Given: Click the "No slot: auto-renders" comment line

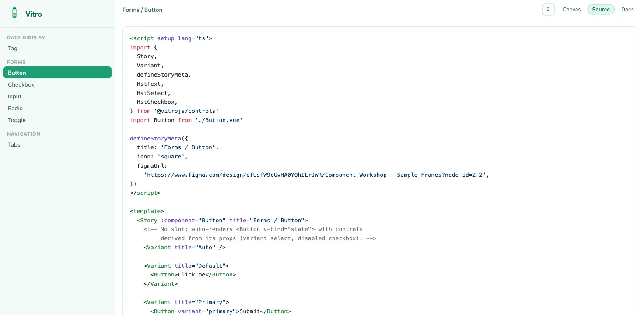Looking at the screenshot, I should pyautogui.click(x=253, y=229).
